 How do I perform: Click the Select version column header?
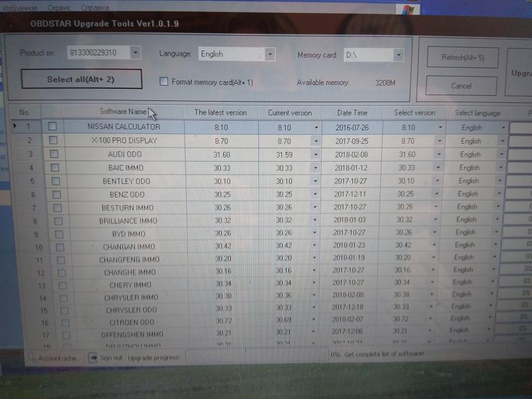pyautogui.click(x=414, y=113)
